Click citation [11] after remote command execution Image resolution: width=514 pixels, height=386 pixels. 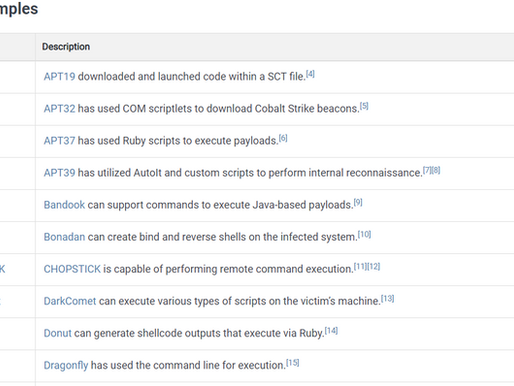360,266
